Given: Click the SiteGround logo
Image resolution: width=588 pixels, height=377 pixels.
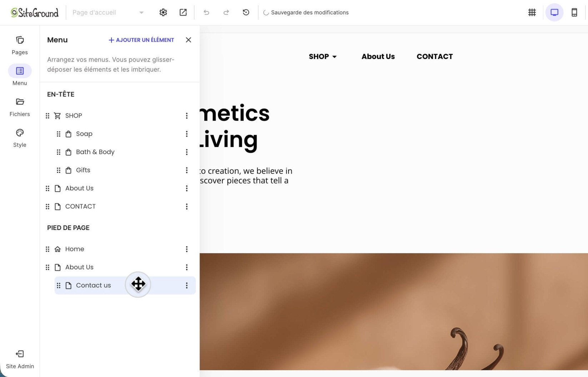Looking at the screenshot, I should point(35,13).
